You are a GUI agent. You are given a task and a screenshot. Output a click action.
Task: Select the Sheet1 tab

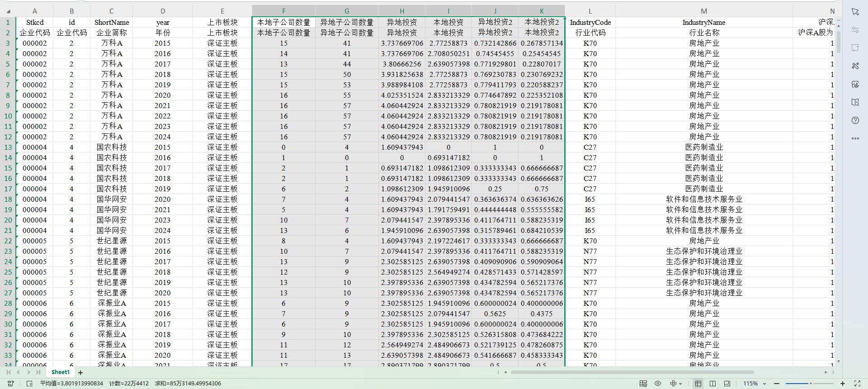61,372
